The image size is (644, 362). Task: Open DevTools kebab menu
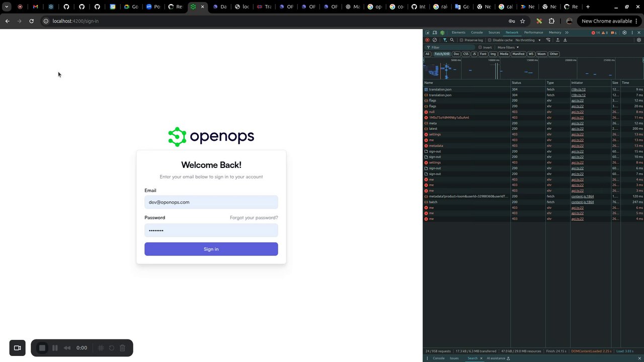click(632, 32)
